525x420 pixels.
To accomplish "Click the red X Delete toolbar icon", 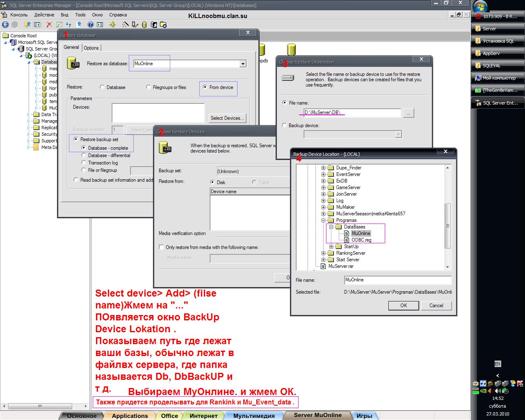I will click(x=49, y=25).
